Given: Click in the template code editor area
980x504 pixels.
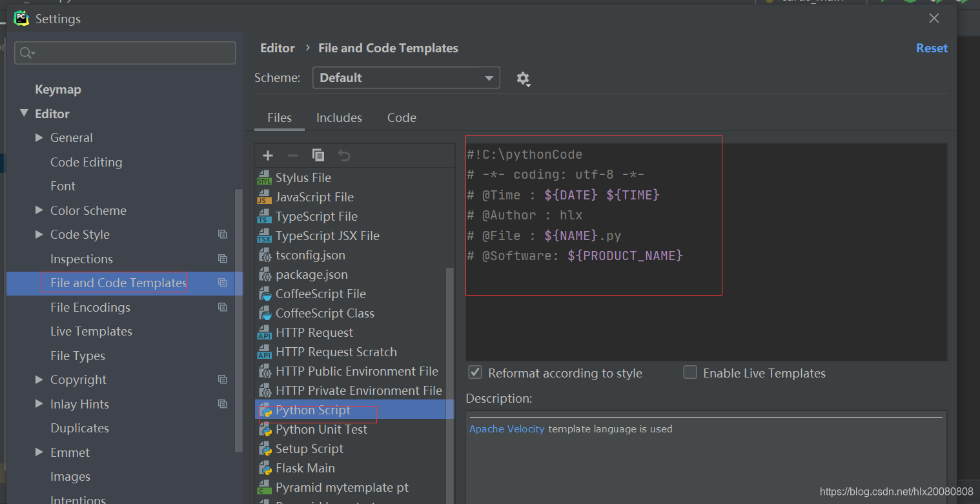Looking at the screenshot, I should pos(706,252).
